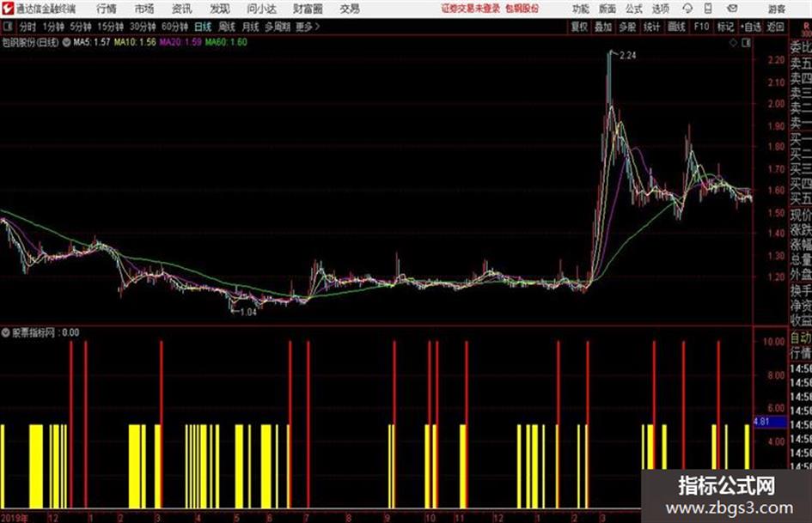Click the MA20: 1.59 indicator label
Viewport: 812px width, 523px height.
point(180,42)
